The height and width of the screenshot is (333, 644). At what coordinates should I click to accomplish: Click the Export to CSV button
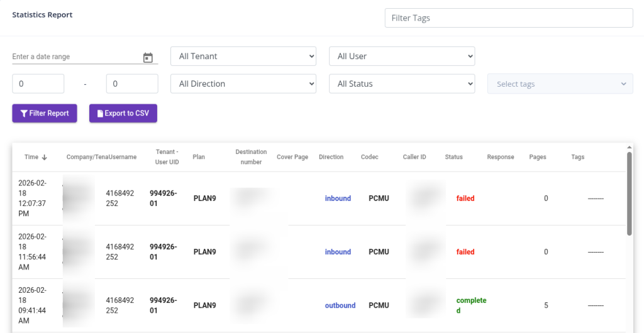click(x=123, y=114)
